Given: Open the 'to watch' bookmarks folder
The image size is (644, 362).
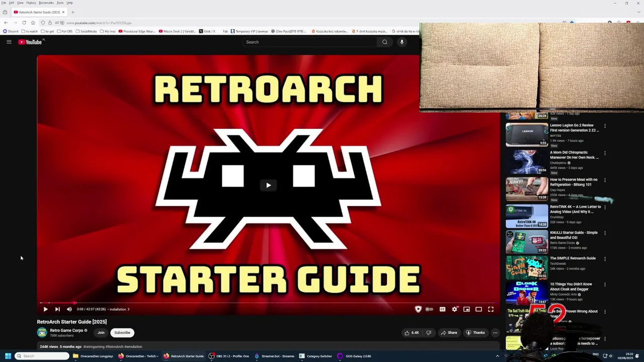Looking at the screenshot, I should [30, 31].
